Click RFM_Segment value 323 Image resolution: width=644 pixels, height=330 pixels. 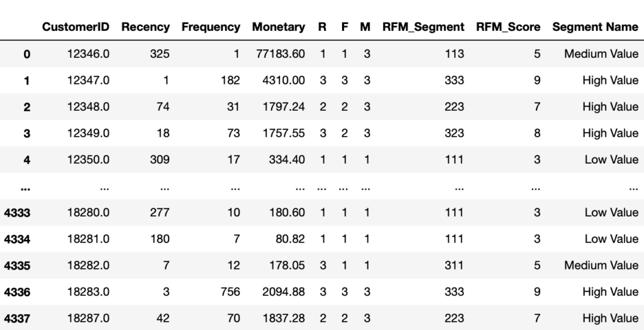coord(454,134)
